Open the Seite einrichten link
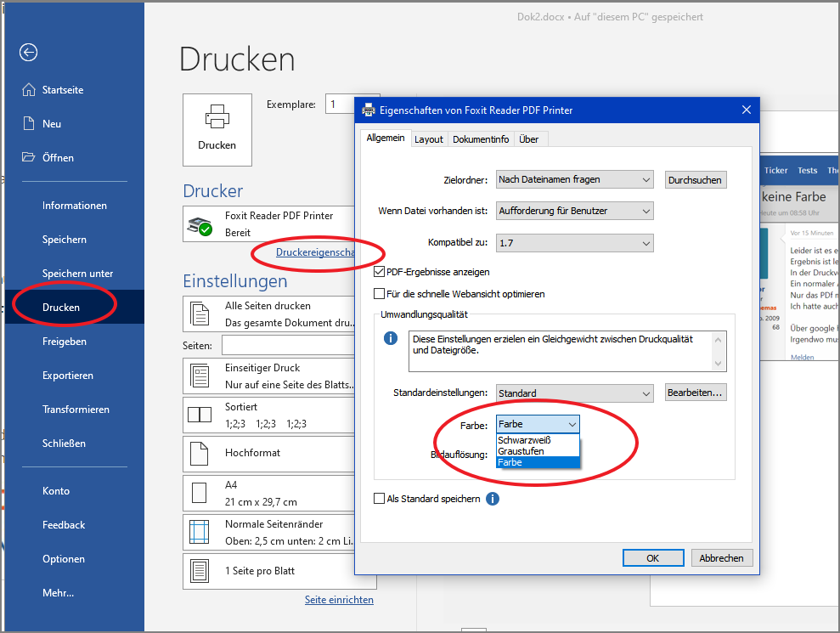 [x=339, y=600]
